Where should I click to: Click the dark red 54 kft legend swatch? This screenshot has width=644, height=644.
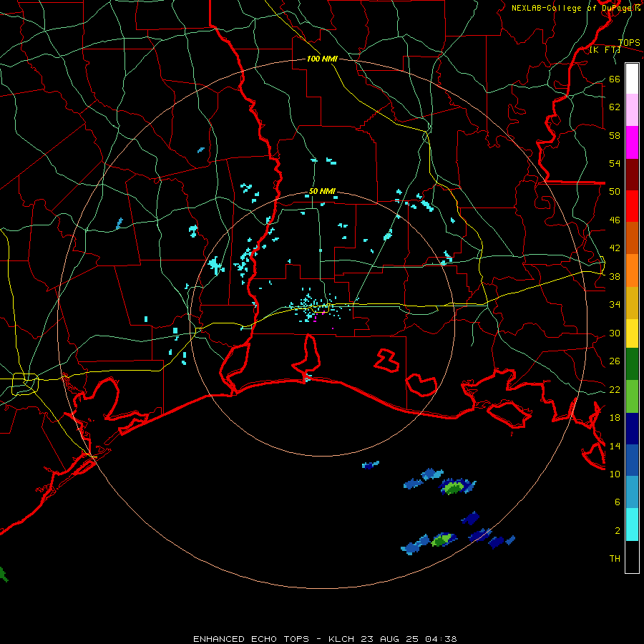click(x=632, y=175)
